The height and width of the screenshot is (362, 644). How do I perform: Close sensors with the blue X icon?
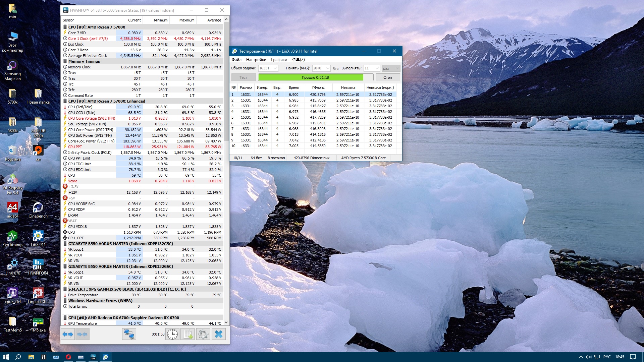pos(218,334)
